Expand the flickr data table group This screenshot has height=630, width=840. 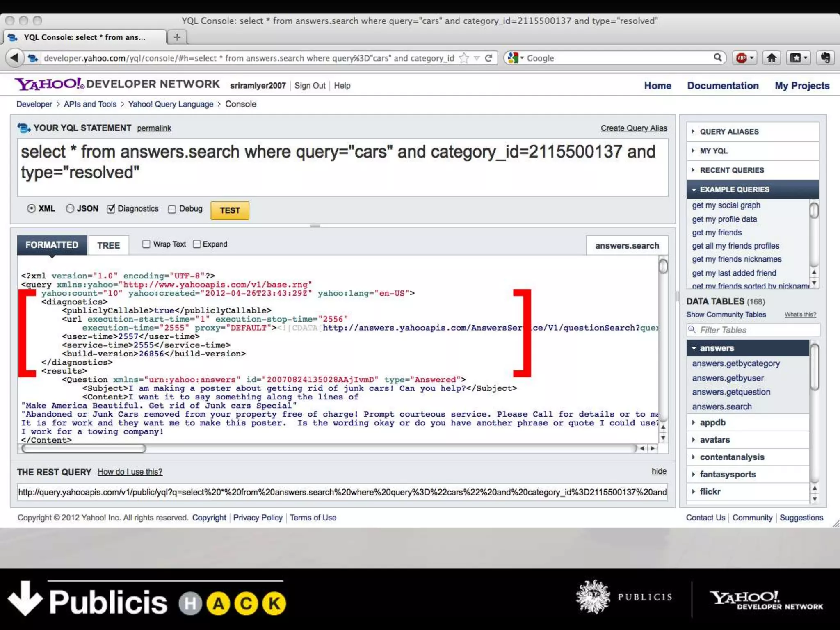tap(710, 491)
